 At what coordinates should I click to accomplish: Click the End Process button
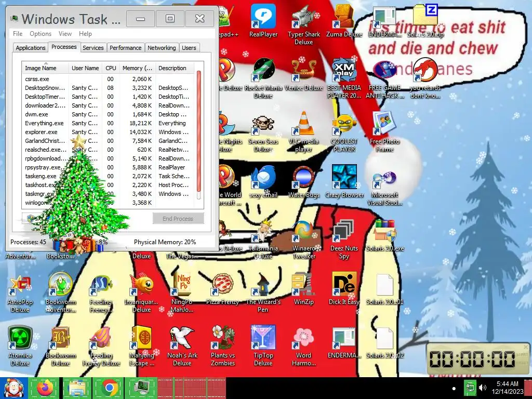(x=178, y=219)
